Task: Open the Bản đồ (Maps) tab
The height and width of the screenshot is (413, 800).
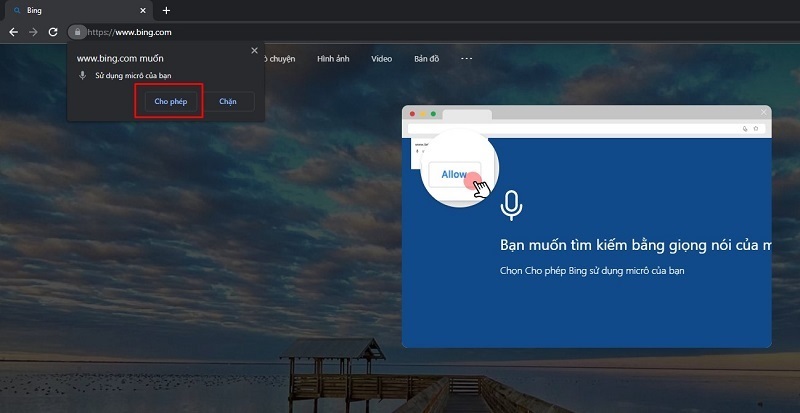Action: point(427,59)
